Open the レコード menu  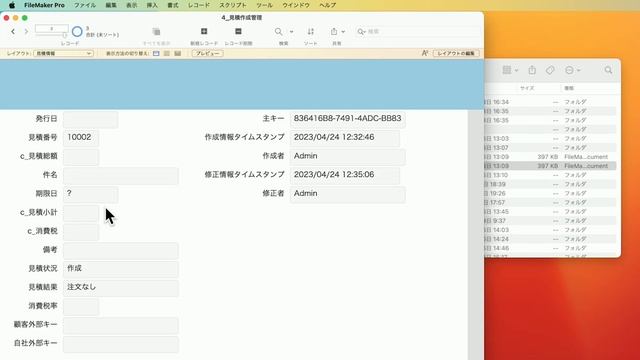click(199, 5)
